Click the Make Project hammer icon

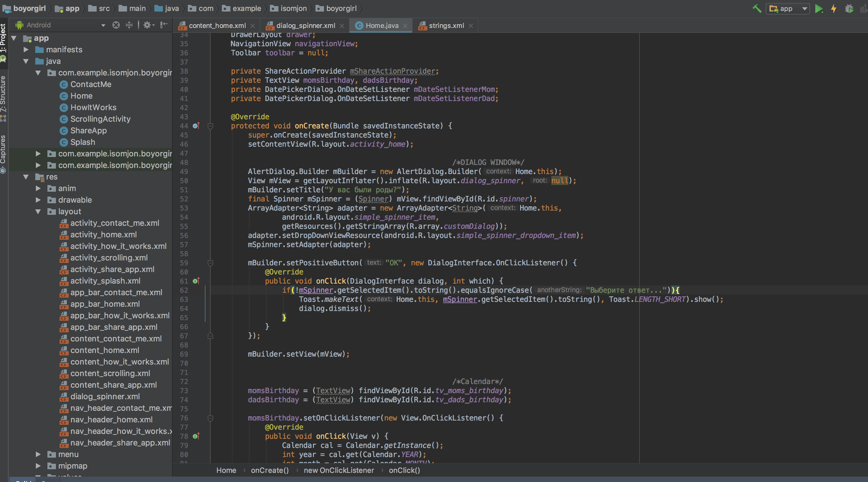pos(757,9)
